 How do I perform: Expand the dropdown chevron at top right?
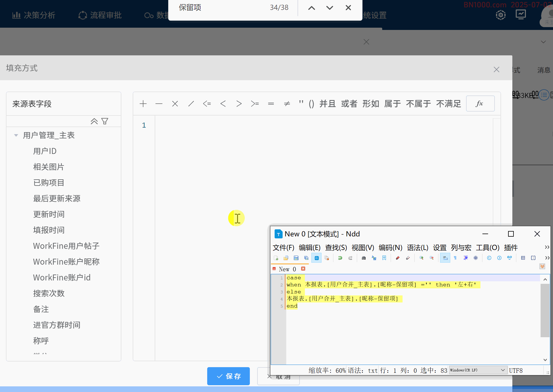tap(543, 42)
